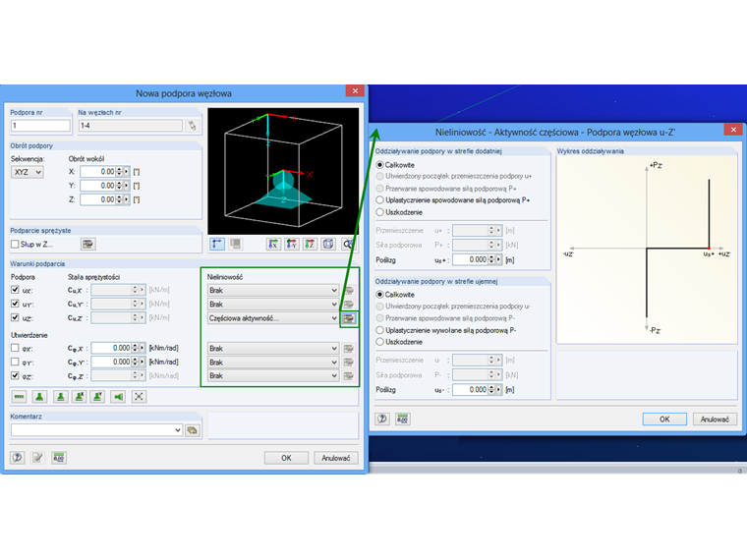The height and width of the screenshot is (560, 747).
Task: Click Anuluj in Nowa podpora węzłowa dialog
Action: point(336,458)
